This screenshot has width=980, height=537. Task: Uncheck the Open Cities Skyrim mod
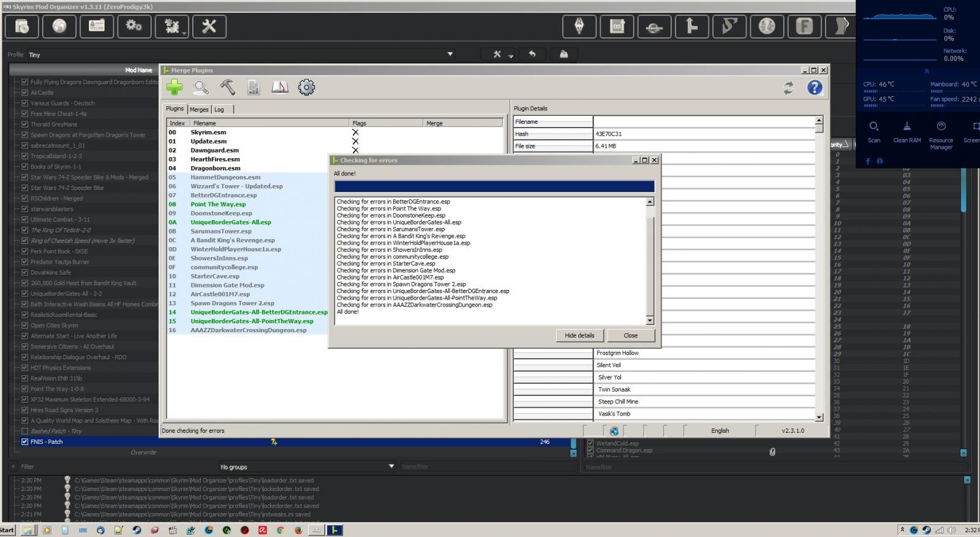(24, 326)
